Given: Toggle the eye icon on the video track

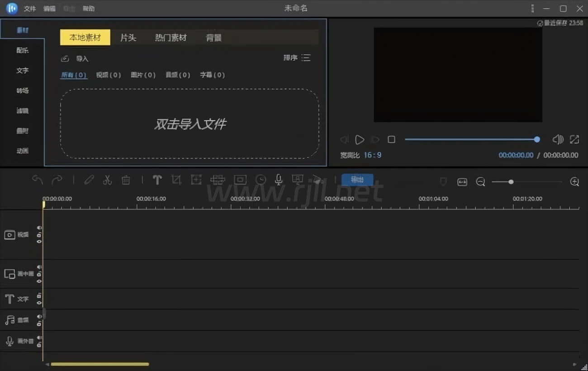Looking at the screenshot, I should pos(39,242).
